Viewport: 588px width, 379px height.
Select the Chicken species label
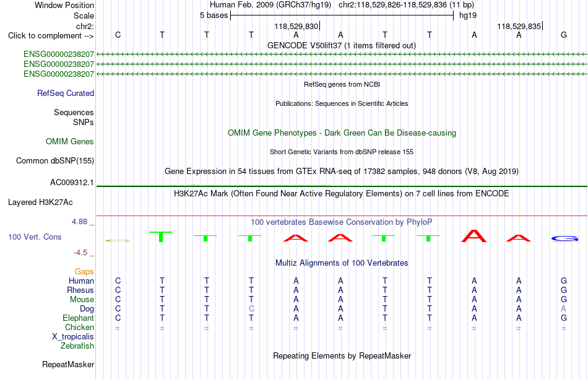coord(79,327)
